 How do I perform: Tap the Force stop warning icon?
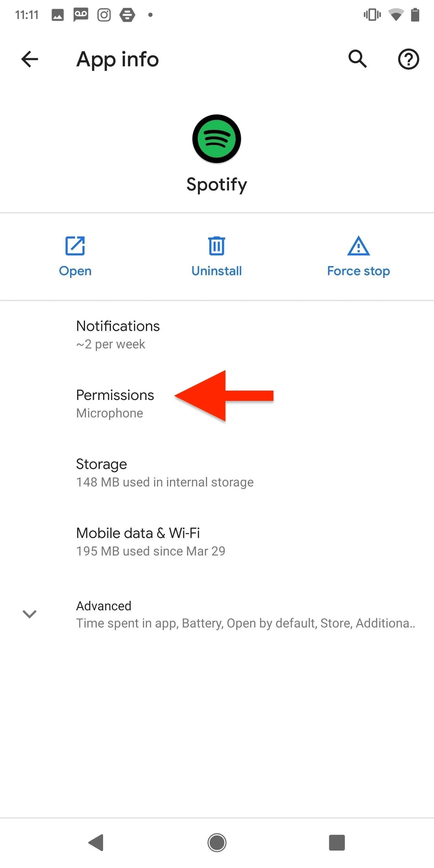tap(359, 246)
